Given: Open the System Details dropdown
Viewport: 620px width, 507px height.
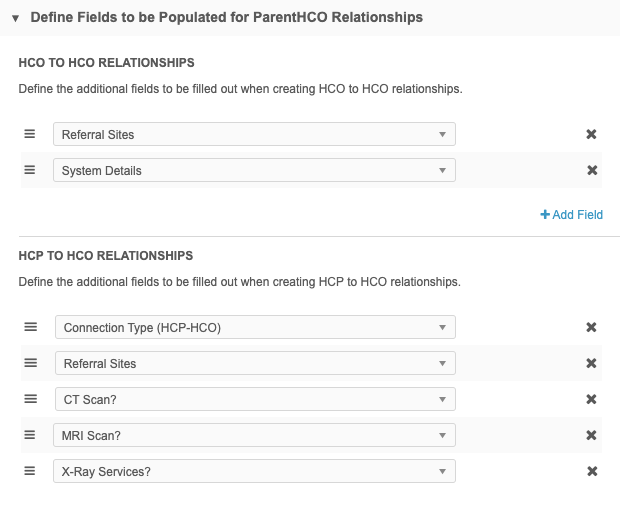Looking at the screenshot, I should (x=254, y=170).
